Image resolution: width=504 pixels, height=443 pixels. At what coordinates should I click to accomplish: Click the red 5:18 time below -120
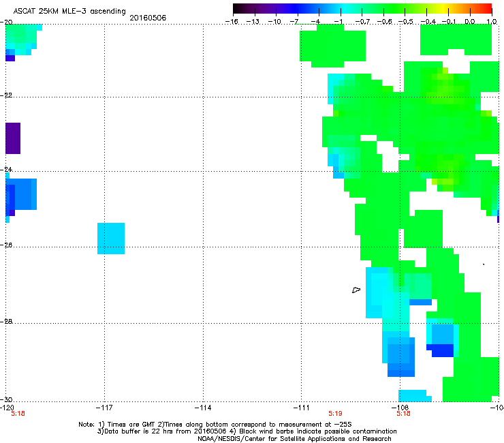click(x=18, y=414)
